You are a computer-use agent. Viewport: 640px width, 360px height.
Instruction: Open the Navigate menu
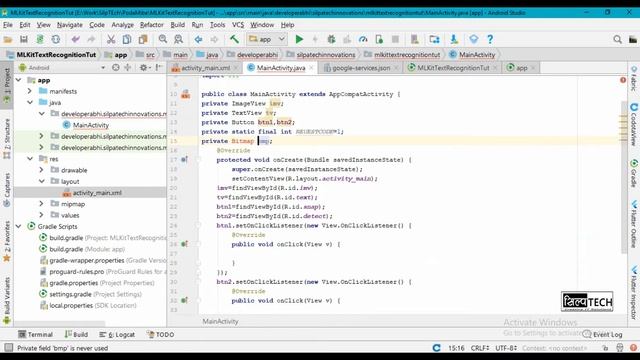pos(69,25)
